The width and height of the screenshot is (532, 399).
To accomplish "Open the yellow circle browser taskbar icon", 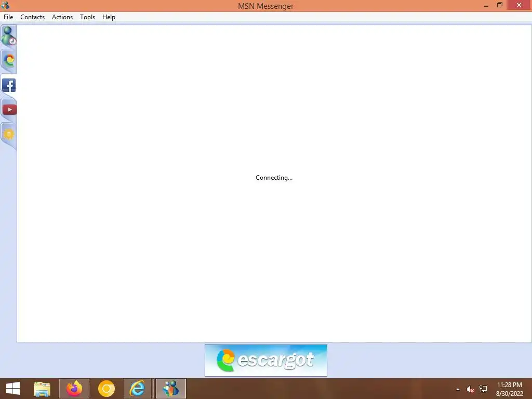I will (106, 389).
